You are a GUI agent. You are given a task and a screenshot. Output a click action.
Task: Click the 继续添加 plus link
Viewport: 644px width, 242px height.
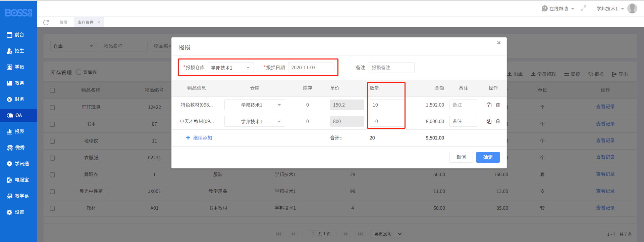199,138
